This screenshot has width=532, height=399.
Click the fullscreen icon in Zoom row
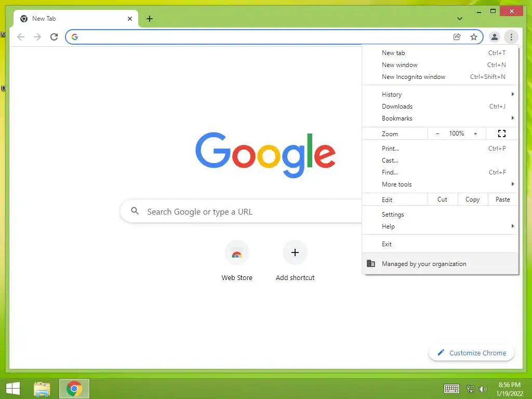tap(502, 134)
